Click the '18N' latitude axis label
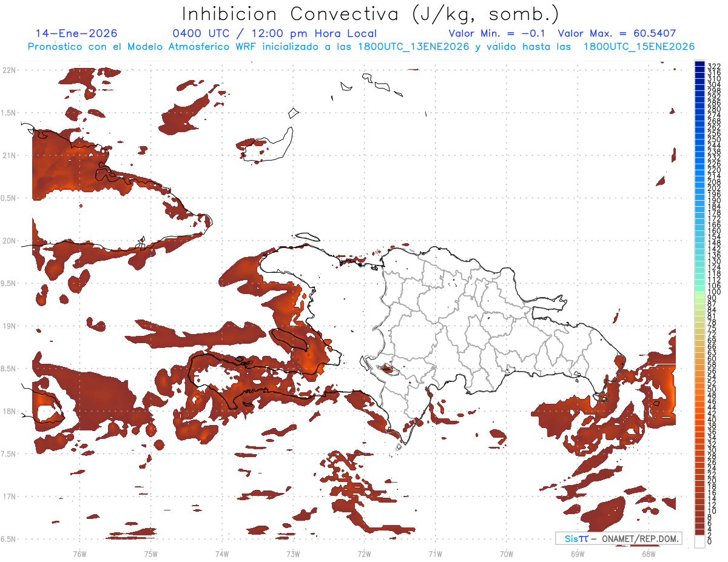The image size is (728, 562). pos(9,412)
